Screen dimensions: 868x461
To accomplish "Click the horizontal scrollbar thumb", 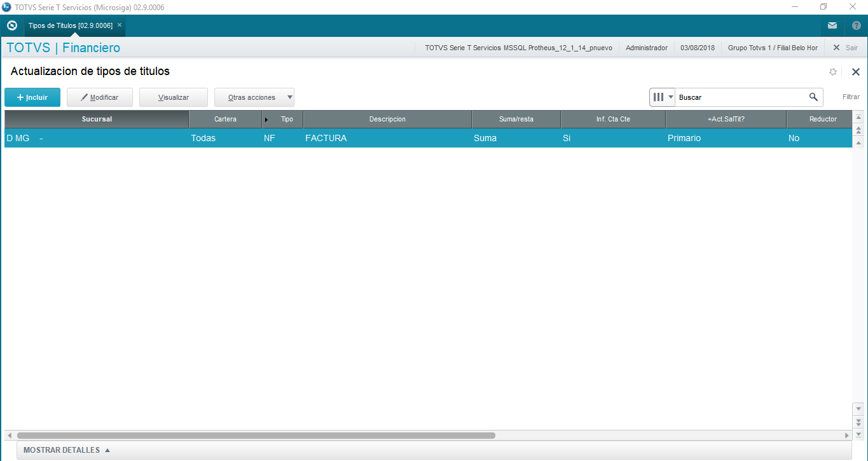I will [x=256, y=436].
